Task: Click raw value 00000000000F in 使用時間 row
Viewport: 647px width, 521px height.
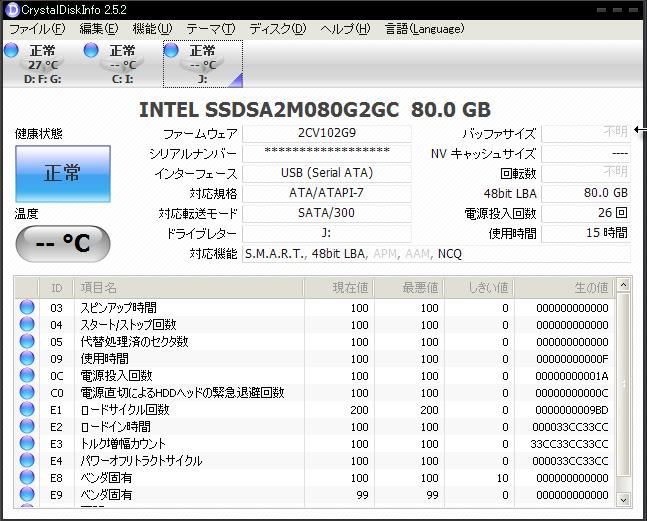Action: pyautogui.click(x=572, y=359)
